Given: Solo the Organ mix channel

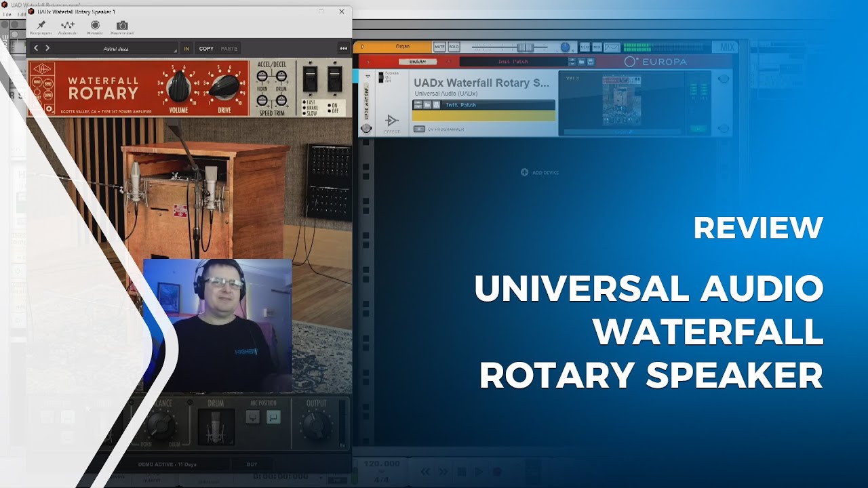Looking at the screenshot, I should (454, 47).
